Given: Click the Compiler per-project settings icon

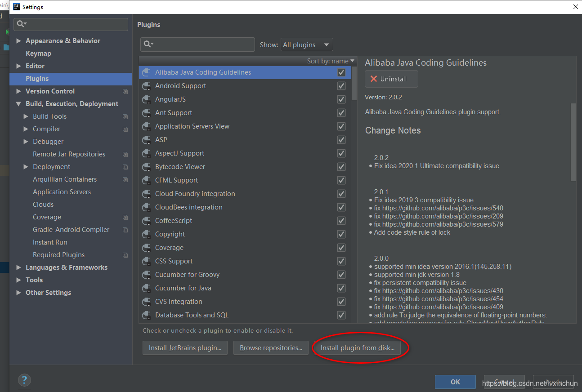Looking at the screenshot, I should (125, 129).
